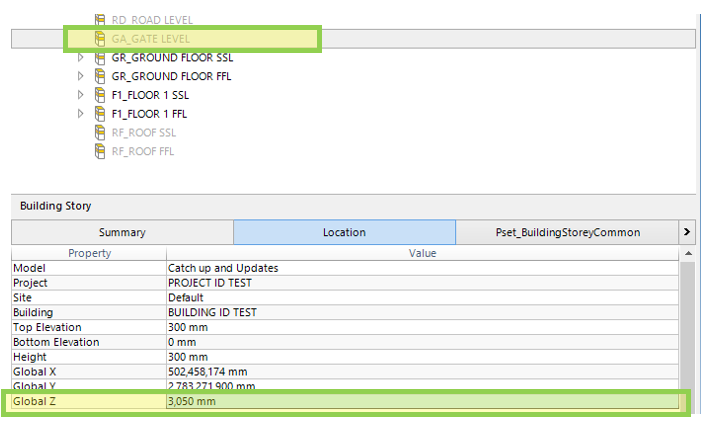This screenshot has width=719, height=426.
Task: Expand the GR_GROUND FLOOR SSL node
Action: pyautogui.click(x=81, y=57)
